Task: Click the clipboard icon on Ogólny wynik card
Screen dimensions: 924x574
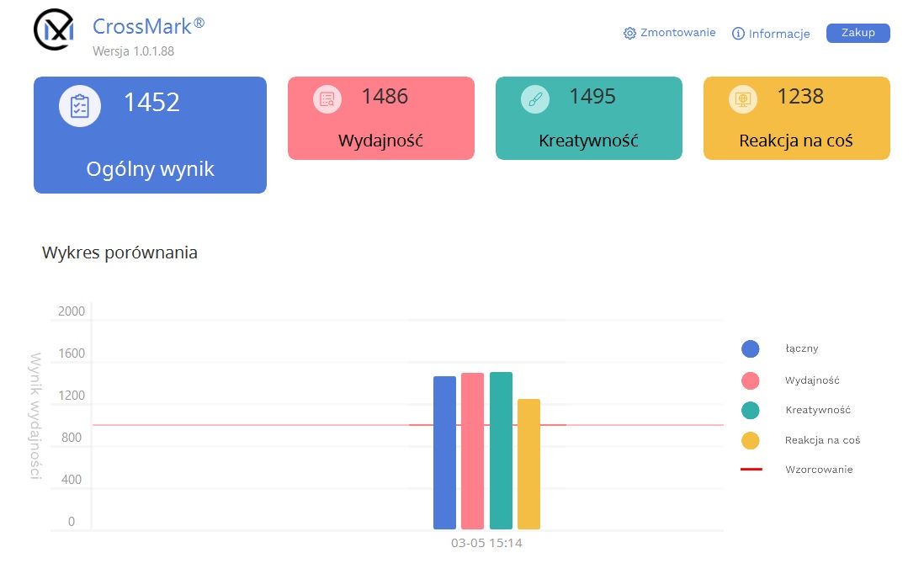Action: point(80,106)
